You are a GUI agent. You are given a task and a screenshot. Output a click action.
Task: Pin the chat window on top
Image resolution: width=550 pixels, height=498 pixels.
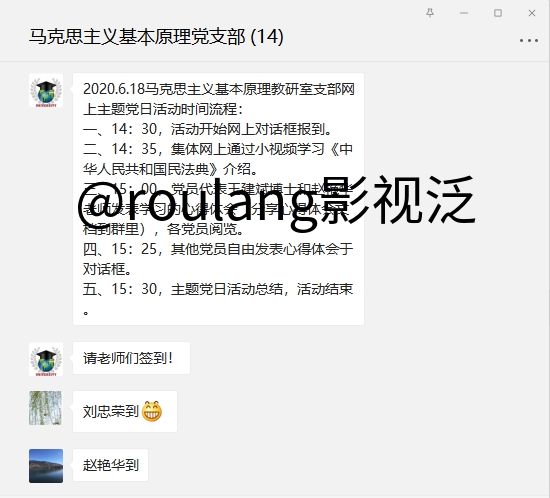[430, 13]
